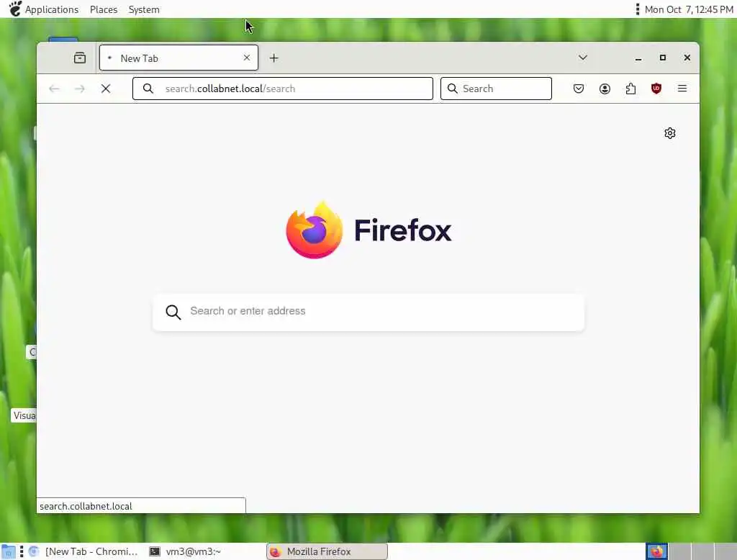
Task: Open the Extensions puzzle icon
Action: 630,89
